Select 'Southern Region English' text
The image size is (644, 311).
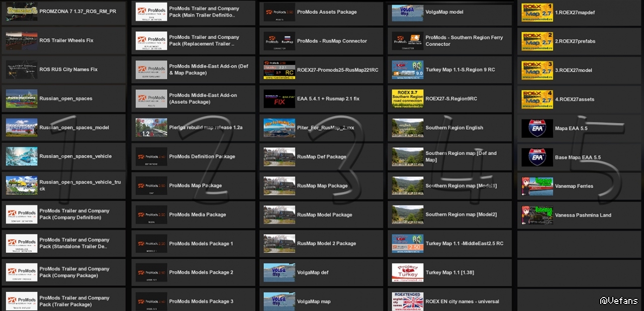click(x=454, y=128)
